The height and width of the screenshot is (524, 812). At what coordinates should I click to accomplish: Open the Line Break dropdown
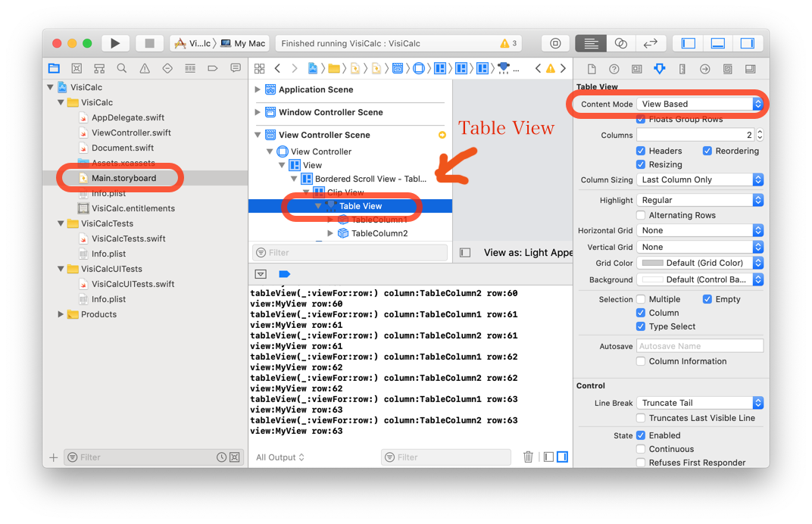[700, 403]
